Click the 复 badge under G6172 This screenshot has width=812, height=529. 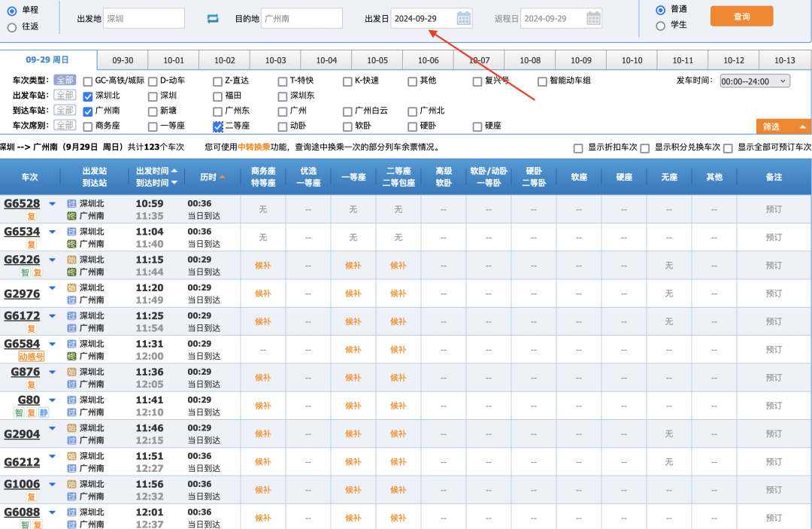point(32,329)
